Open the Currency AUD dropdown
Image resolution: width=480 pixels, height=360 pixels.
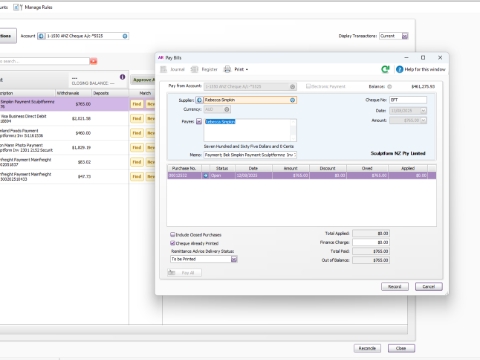coord(227,109)
